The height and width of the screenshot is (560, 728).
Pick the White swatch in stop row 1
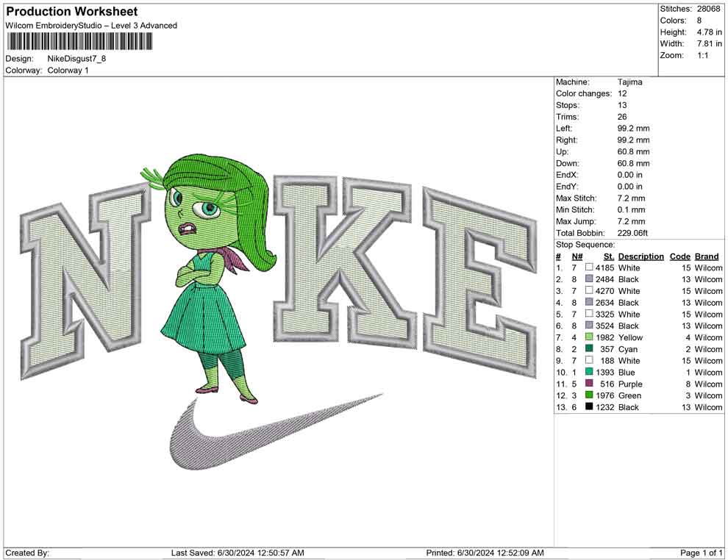589,267
